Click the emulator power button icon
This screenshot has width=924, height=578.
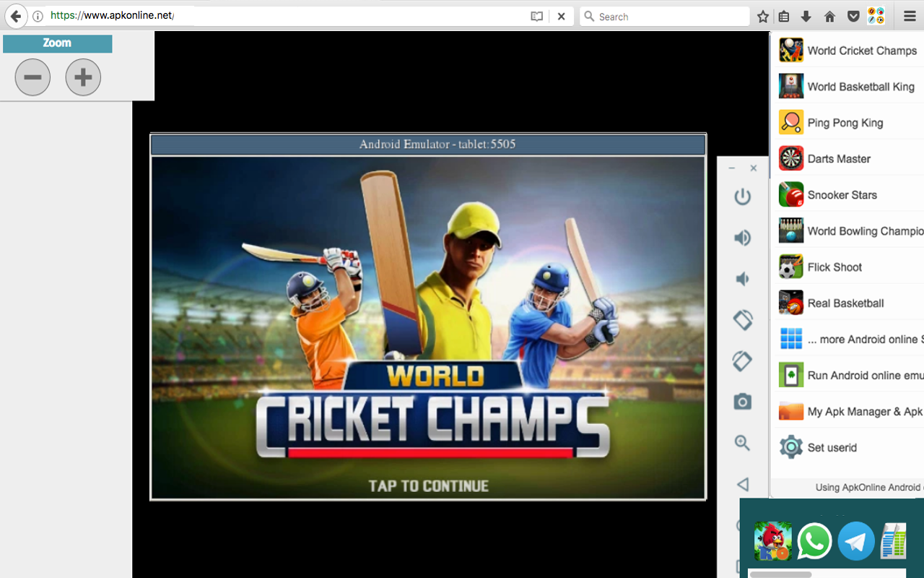click(742, 197)
